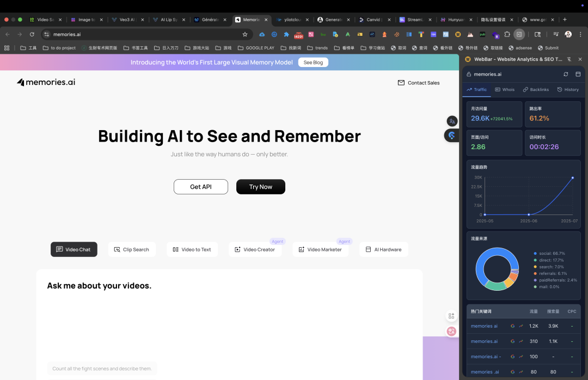Reload the page
588x380 pixels.
pos(32,34)
